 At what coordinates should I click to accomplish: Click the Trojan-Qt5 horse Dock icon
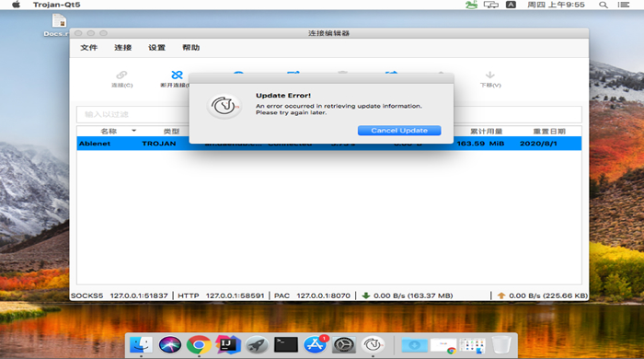(x=373, y=344)
